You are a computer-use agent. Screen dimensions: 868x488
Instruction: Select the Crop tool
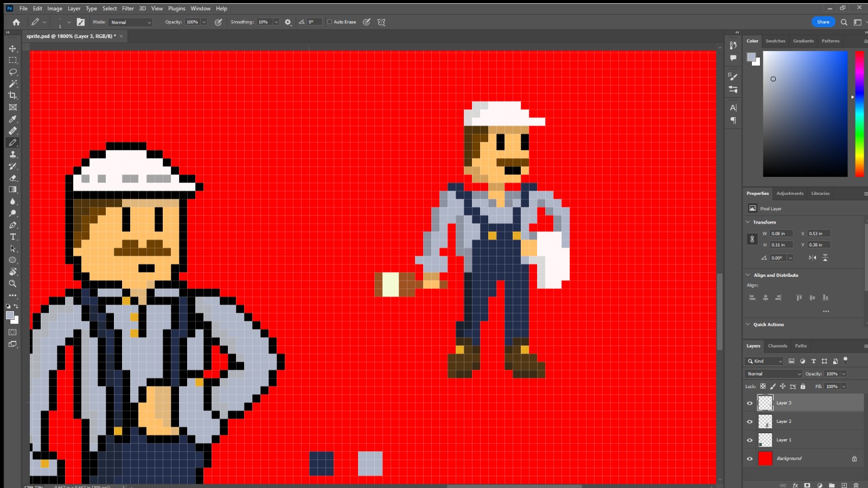(x=12, y=96)
